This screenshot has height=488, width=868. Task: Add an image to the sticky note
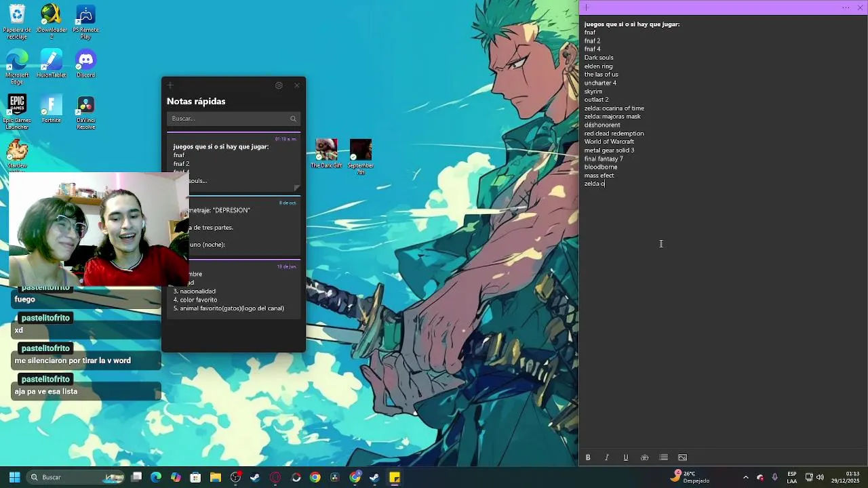coord(683,457)
